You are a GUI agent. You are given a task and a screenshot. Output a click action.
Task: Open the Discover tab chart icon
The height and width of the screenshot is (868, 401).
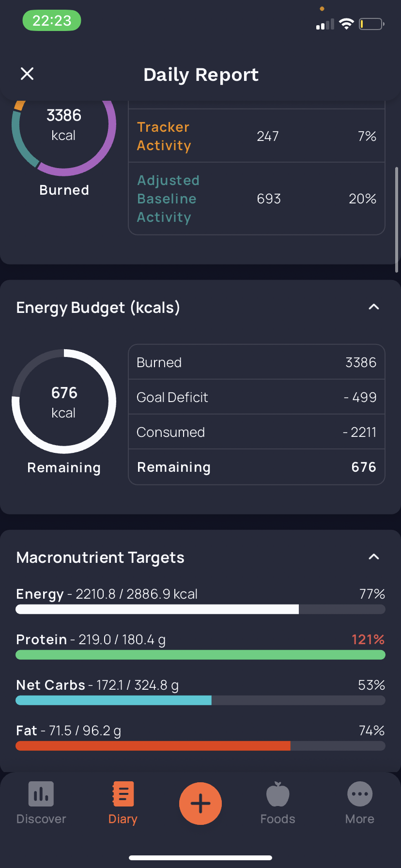[x=41, y=794]
